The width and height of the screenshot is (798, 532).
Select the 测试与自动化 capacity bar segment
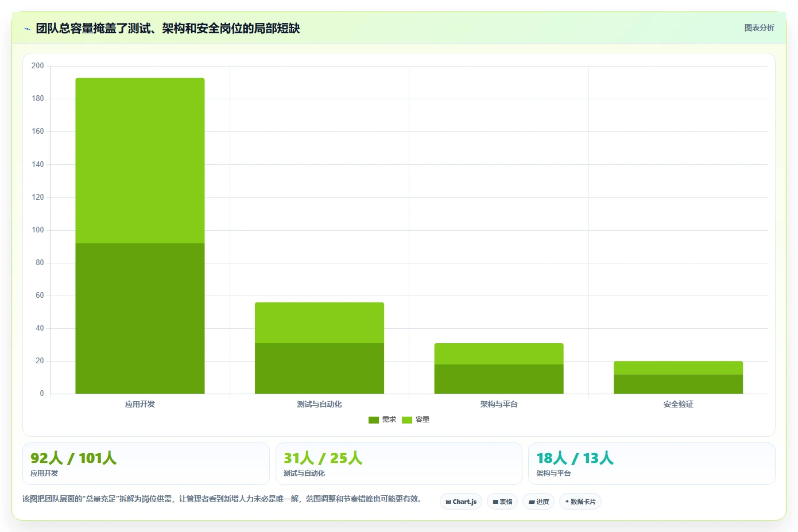[x=319, y=323]
